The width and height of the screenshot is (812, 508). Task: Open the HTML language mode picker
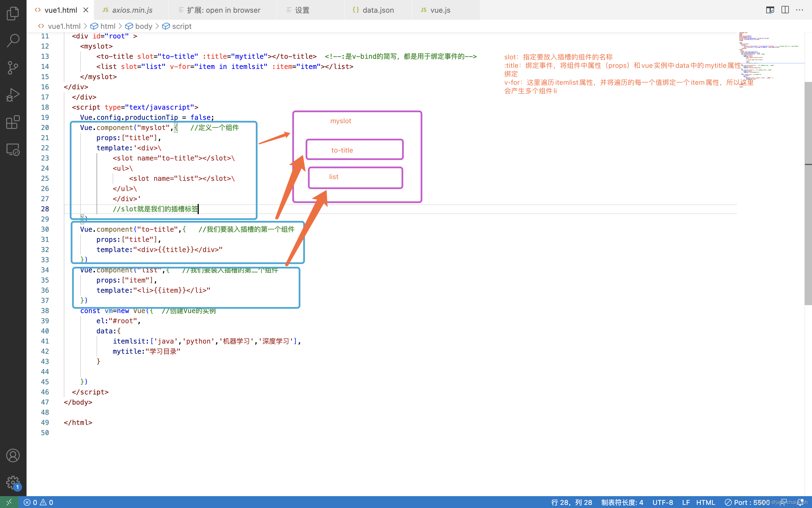pos(705,502)
